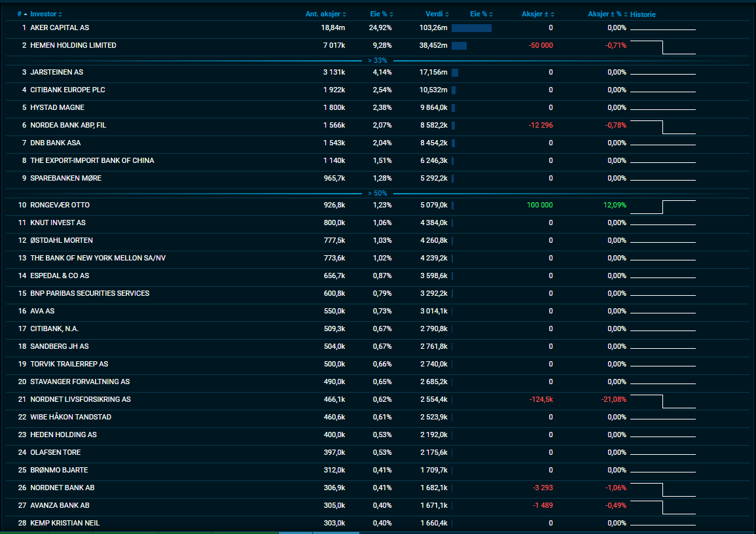Viewport: 756px width, 534px height.
Task: Open HEDEN HOLDING AS
Action: 63,435
